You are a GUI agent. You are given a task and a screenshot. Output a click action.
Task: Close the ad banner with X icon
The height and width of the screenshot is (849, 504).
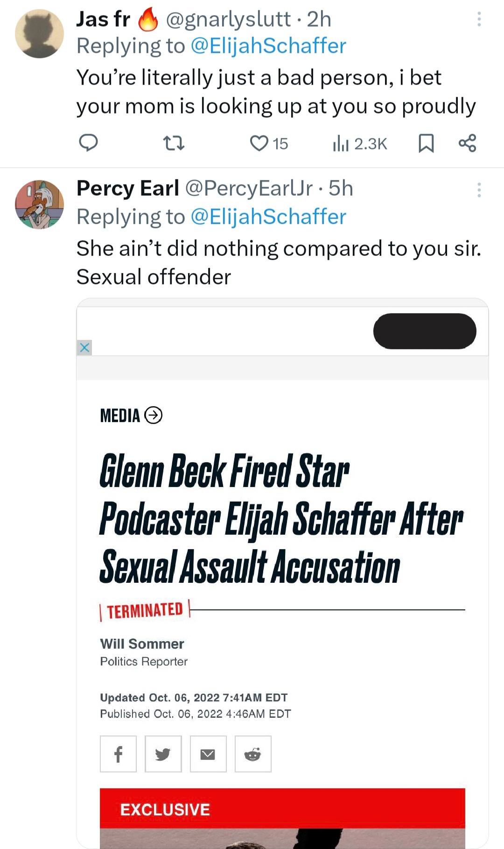[84, 347]
